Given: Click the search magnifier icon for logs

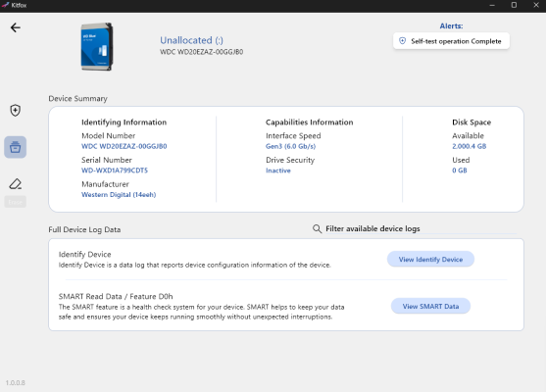Looking at the screenshot, I should pos(317,228).
